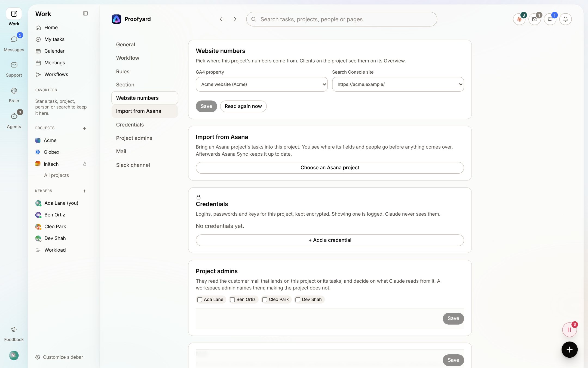
Task: Add a new member with plus icon
Action: 85,191
